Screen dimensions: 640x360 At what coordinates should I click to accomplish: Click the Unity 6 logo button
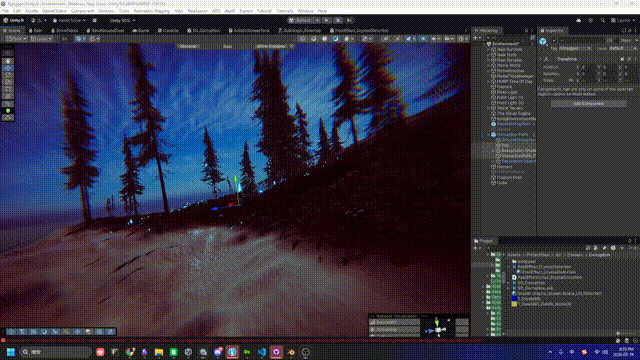(x=13, y=20)
